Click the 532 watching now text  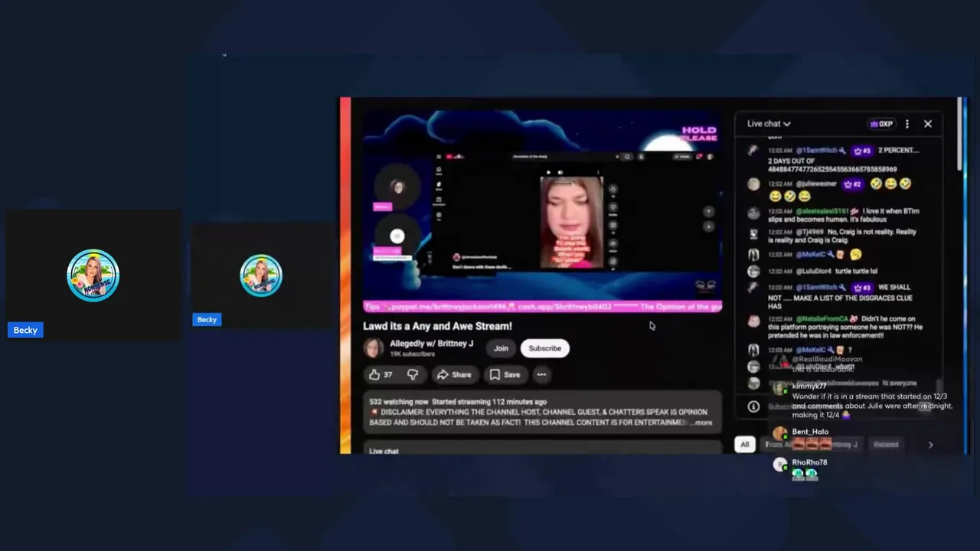pyautogui.click(x=398, y=402)
